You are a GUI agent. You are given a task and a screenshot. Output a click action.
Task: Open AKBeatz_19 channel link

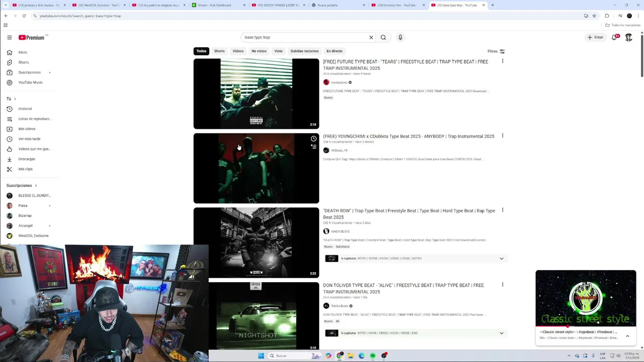click(339, 150)
